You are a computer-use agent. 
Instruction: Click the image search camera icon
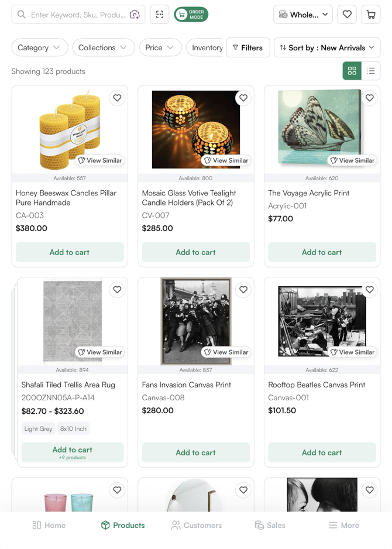135,15
